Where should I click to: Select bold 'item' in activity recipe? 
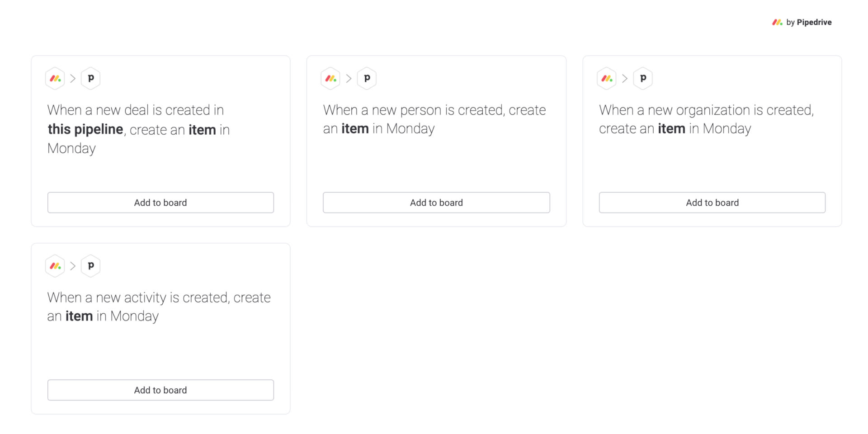point(79,316)
